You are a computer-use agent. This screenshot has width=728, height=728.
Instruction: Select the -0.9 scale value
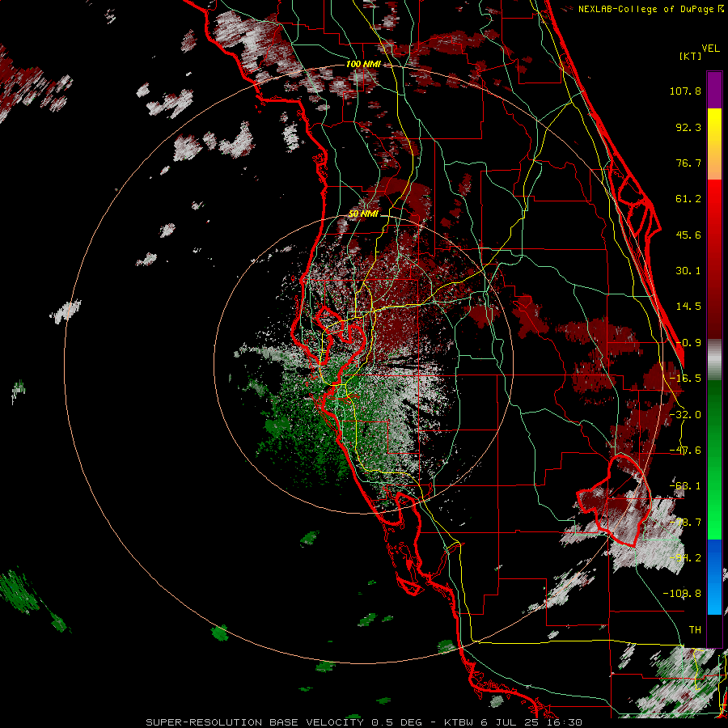pos(688,343)
